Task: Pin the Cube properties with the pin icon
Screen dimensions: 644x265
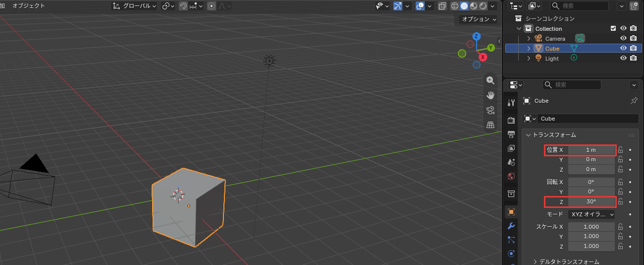Action: pos(634,101)
